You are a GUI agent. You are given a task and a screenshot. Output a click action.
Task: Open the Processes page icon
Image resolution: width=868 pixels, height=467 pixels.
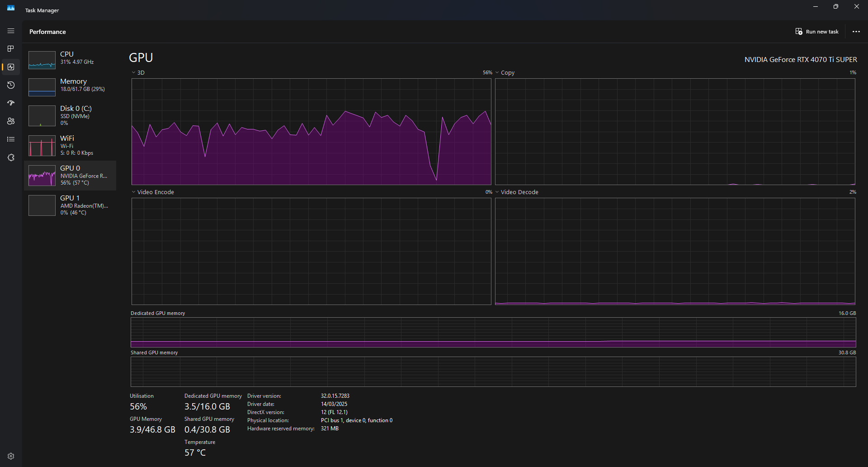[11, 49]
